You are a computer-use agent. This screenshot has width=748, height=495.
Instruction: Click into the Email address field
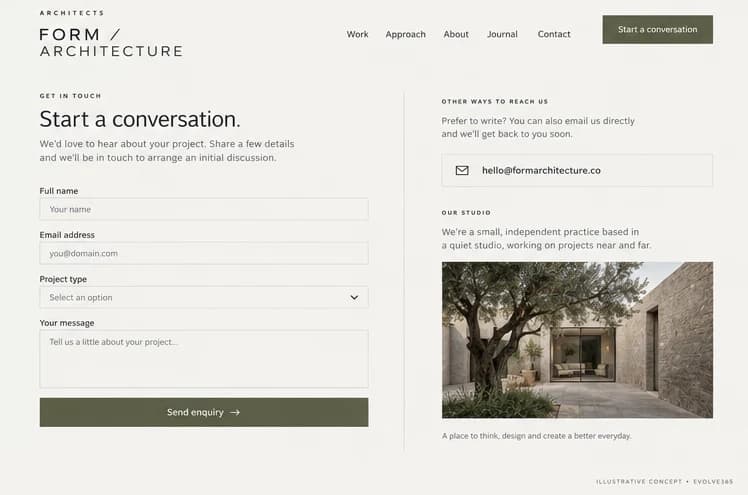click(x=204, y=253)
